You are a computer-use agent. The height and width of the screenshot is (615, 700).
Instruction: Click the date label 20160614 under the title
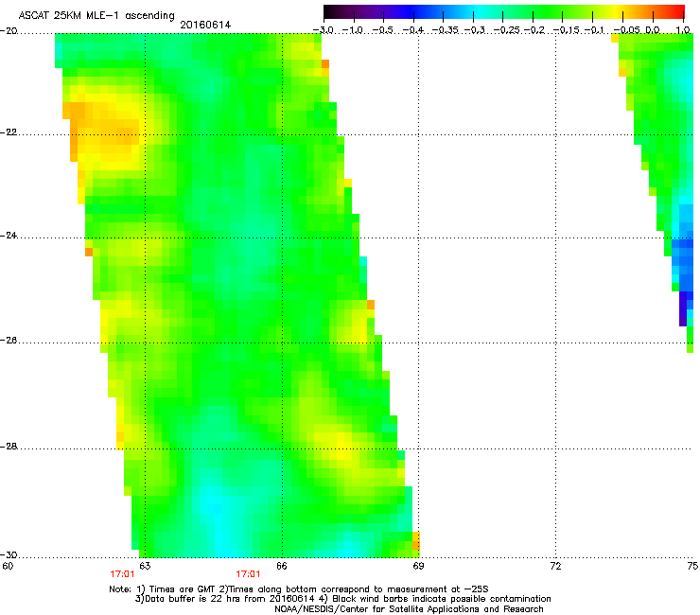(205, 25)
